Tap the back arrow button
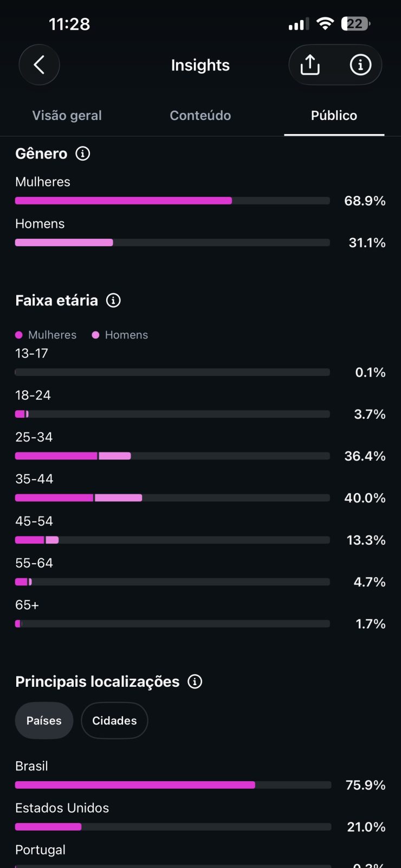Screen dimensions: 401x868 [39, 65]
